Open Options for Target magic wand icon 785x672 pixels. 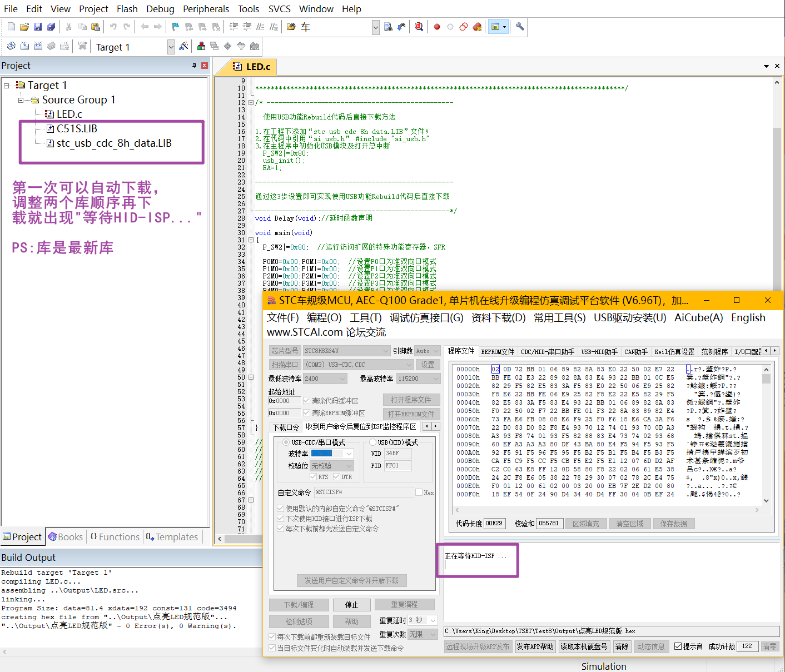[x=183, y=46]
